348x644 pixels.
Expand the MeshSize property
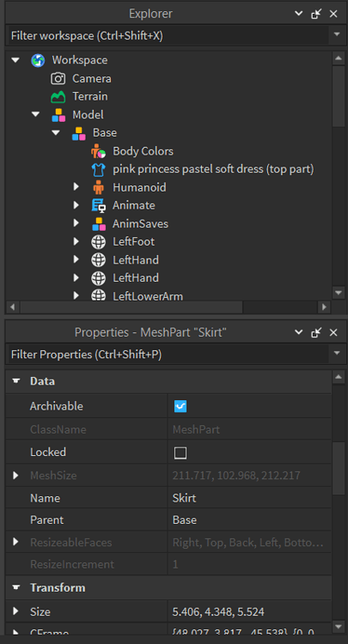click(x=15, y=476)
